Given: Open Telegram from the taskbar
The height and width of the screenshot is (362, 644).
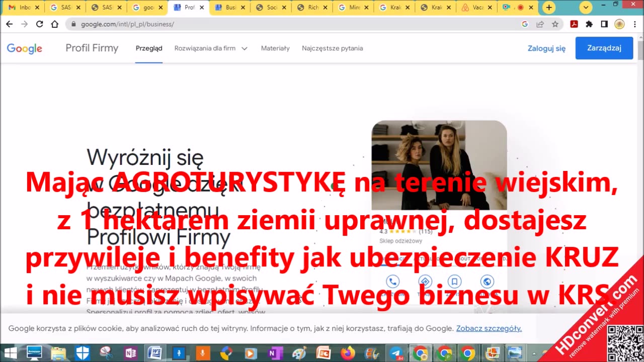Looking at the screenshot, I should 396,353.
